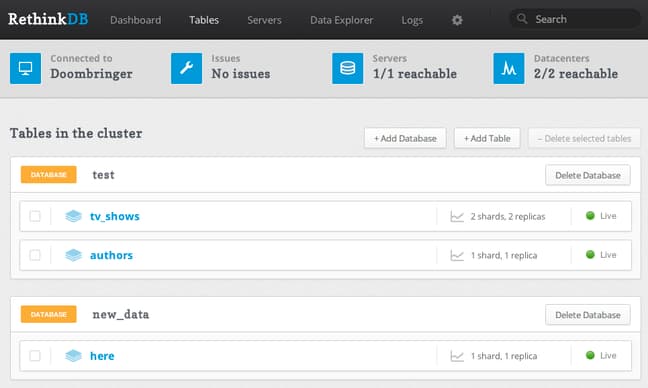Click the chart icon in tv_shows row

point(457,216)
